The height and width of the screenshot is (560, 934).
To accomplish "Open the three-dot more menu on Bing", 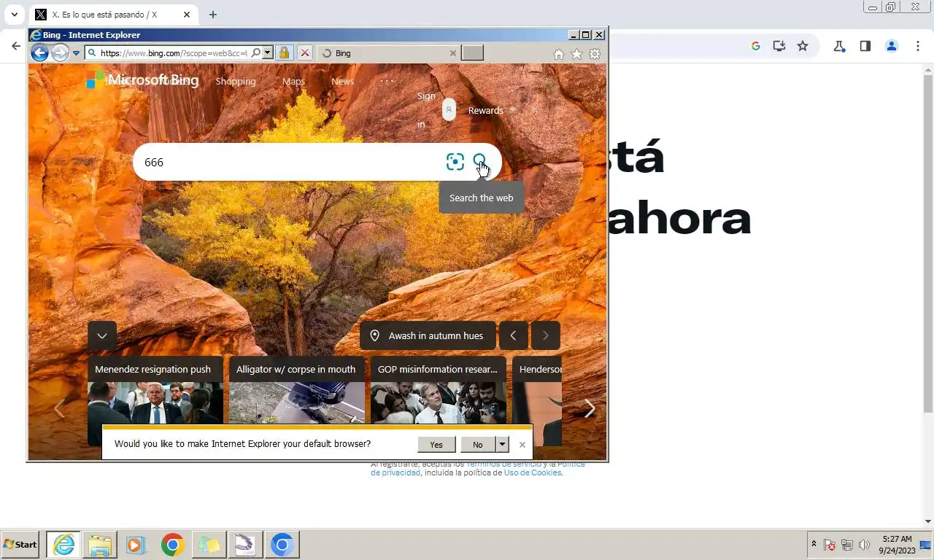I will pyautogui.click(x=387, y=81).
